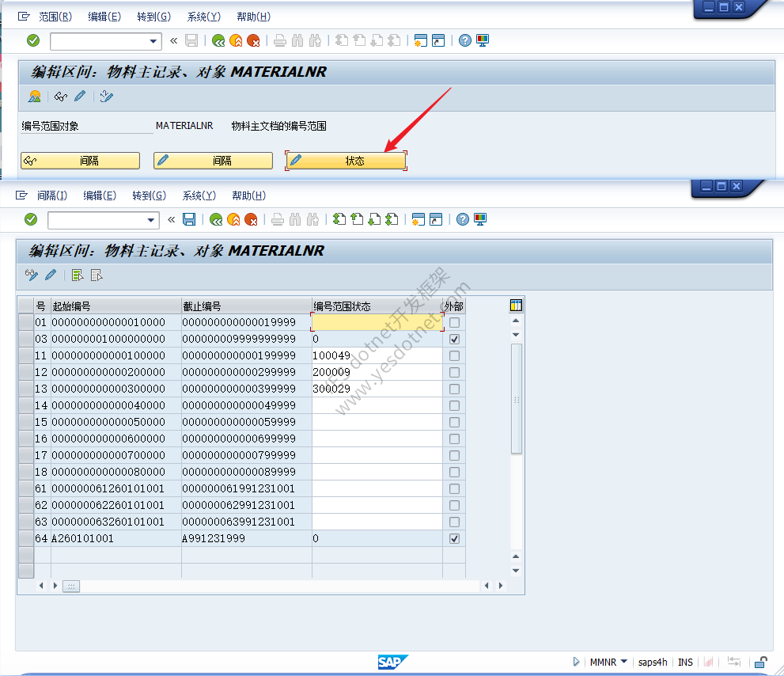Open 范围(R) menu in upper window
The height and width of the screenshot is (676, 784).
(x=55, y=17)
